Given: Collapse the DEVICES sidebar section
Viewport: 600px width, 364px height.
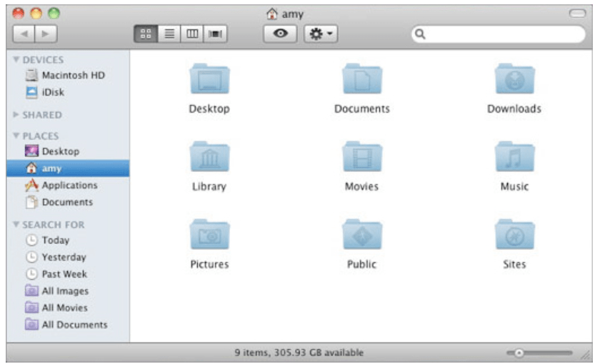Looking at the screenshot, I should (x=16, y=61).
